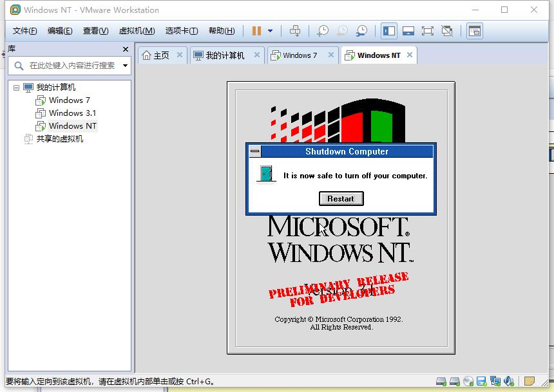554x392 pixels.
Task: Collapse the 我的计算机 tree node
Action: coord(16,88)
